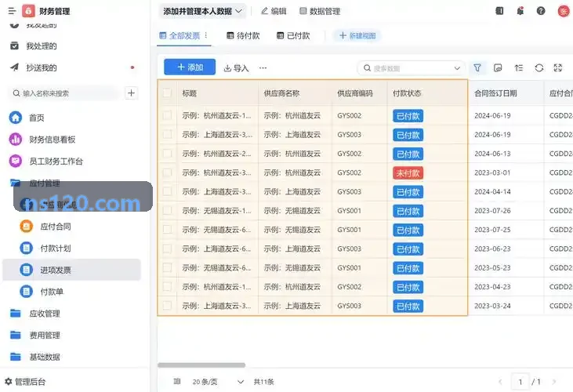Collapse sidebar using hamburger menu icon

click(x=12, y=11)
